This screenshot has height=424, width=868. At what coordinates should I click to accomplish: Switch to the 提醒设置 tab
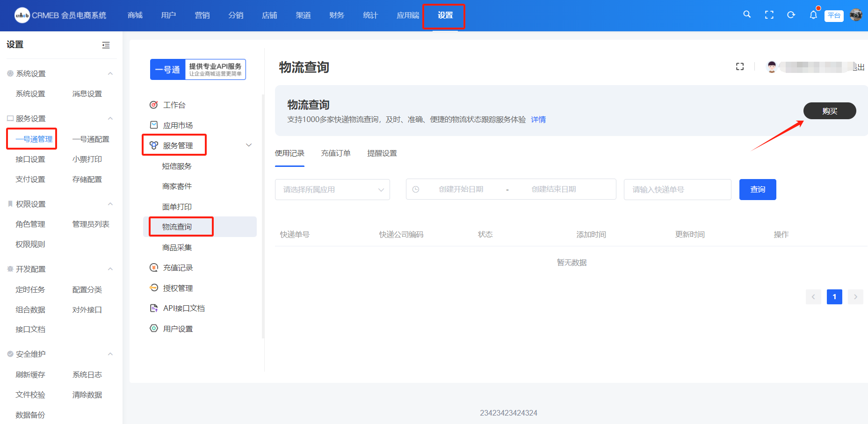coord(382,153)
